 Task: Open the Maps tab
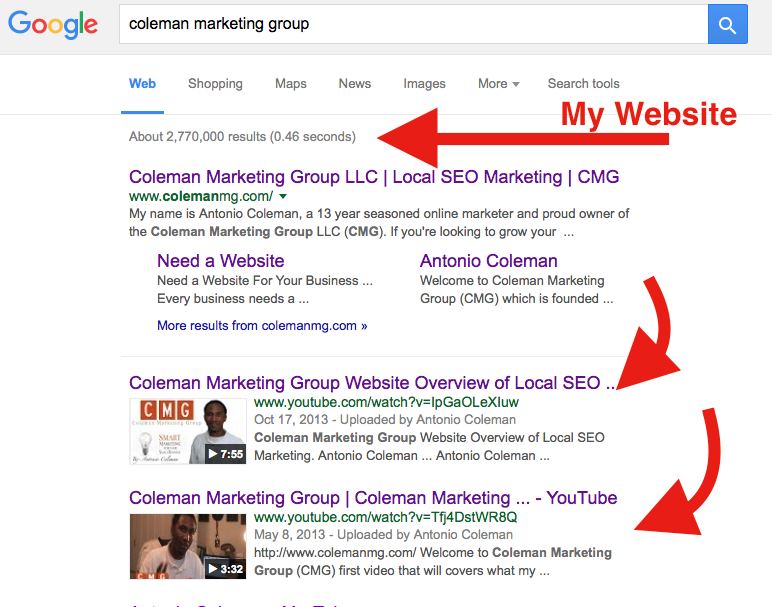[x=290, y=84]
